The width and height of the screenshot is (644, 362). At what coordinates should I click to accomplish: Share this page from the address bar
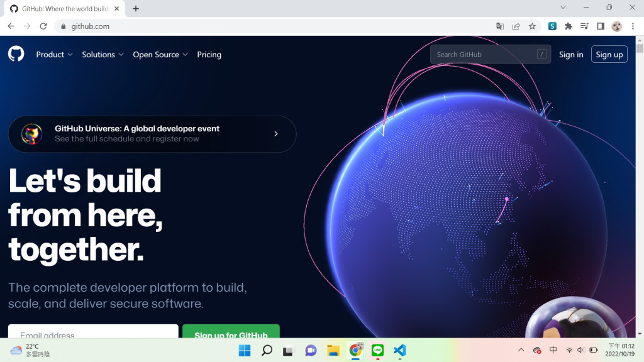[x=516, y=26]
